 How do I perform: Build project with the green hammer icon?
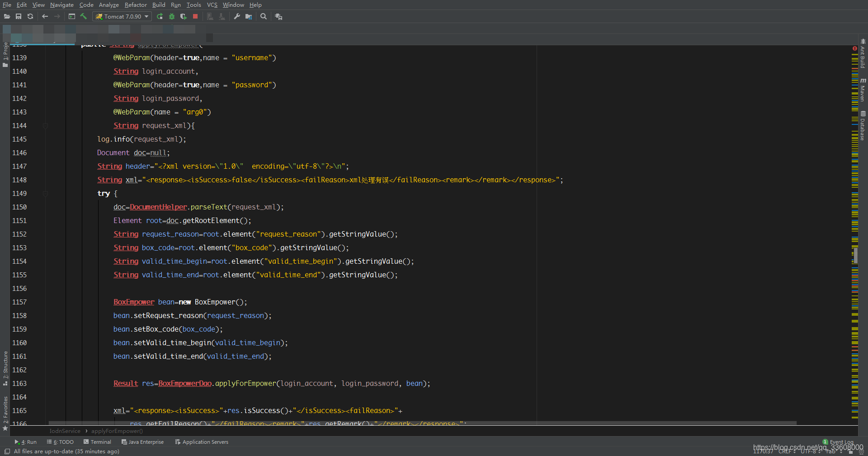tap(83, 16)
